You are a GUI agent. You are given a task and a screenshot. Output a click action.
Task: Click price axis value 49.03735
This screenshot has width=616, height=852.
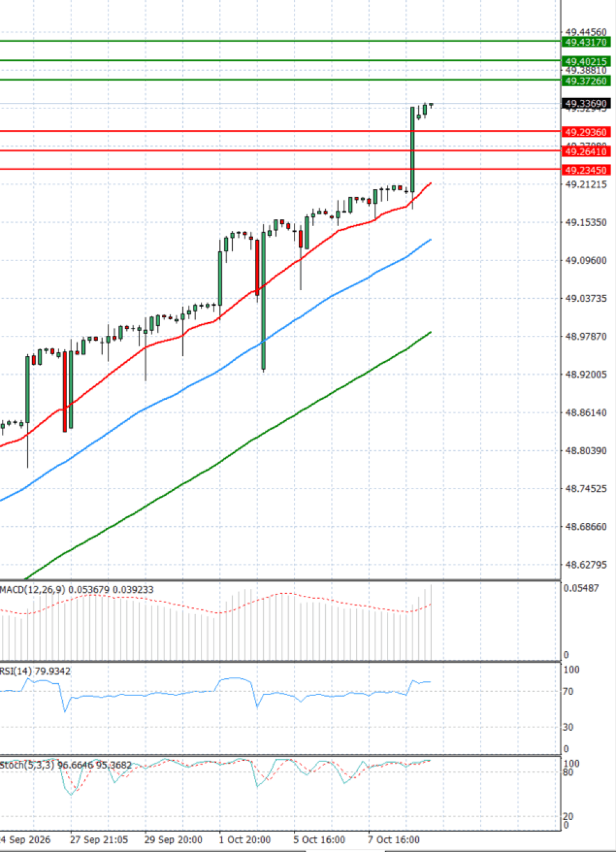tap(586, 299)
